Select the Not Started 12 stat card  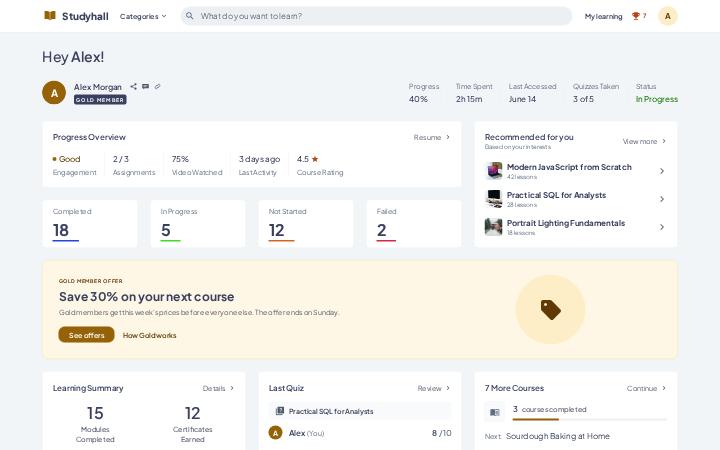tap(306, 224)
